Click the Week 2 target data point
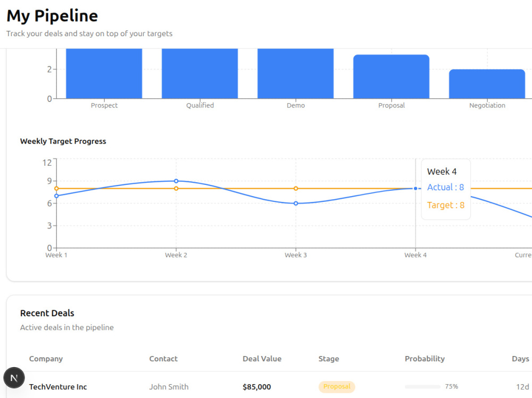532x398 pixels. (x=176, y=189)
